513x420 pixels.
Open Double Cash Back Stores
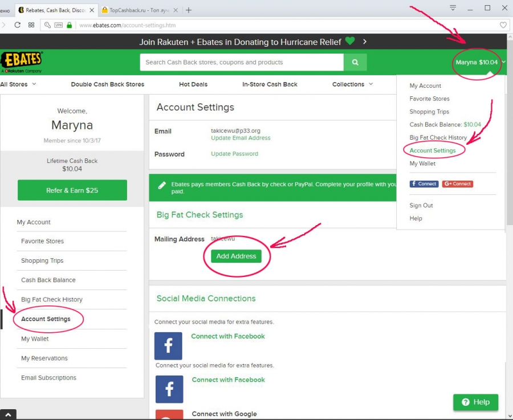108,84
